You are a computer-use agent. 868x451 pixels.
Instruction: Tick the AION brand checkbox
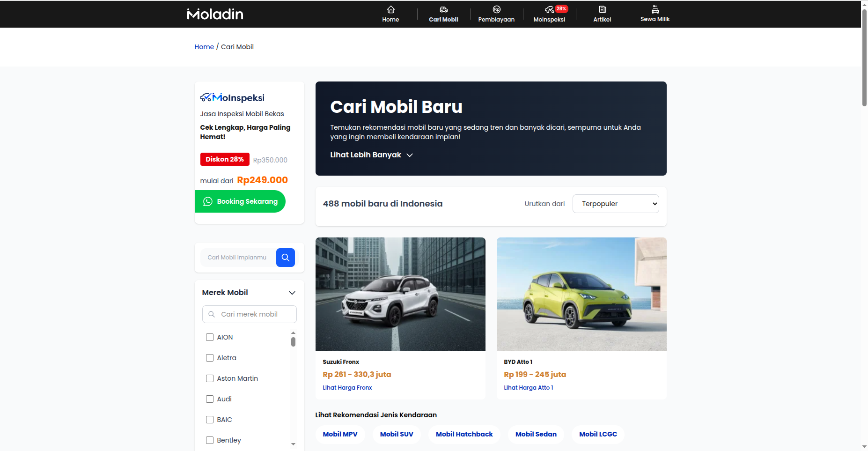coord(210,337)
